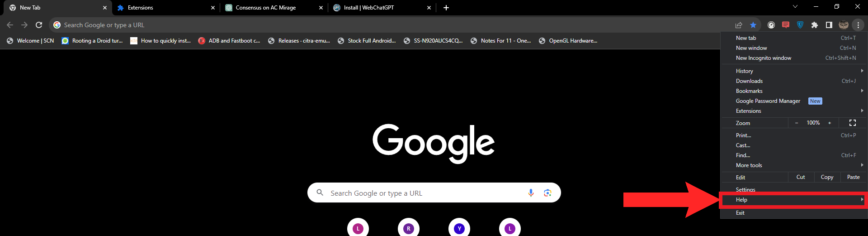Screen dimensions: 868x236
Task: Open the R shortcut tile
Action: 409,228
